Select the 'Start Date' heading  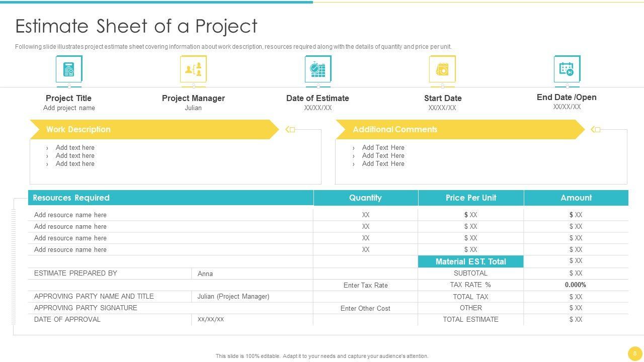pos(443,98)
